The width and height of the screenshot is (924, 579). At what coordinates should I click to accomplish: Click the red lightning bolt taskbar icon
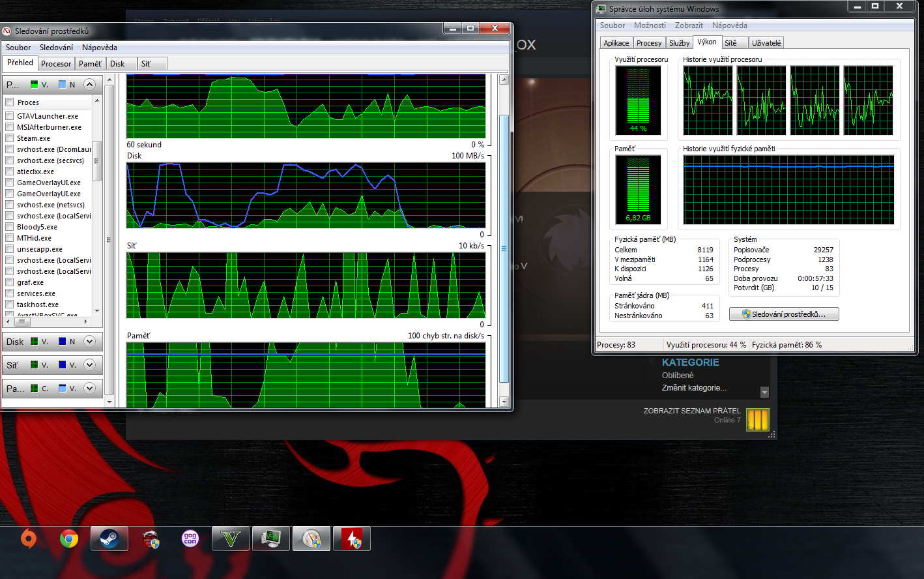(352, 539)
